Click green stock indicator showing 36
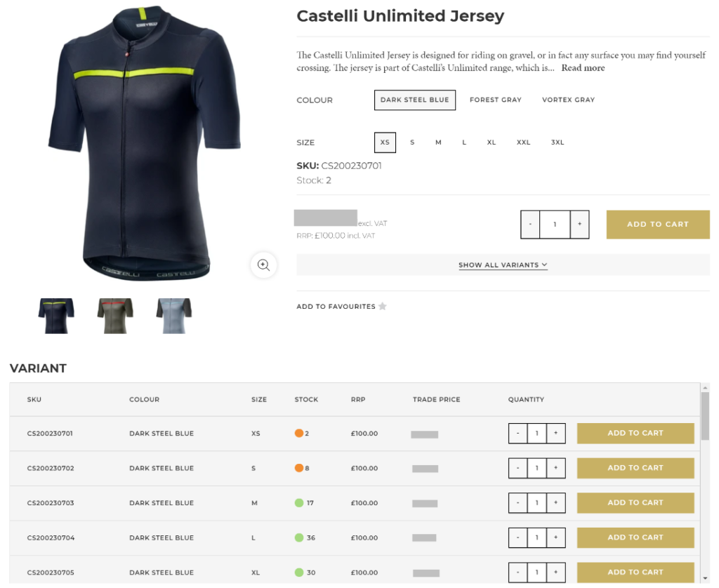Screen dimensions: 719x588 (x=299, y=537)
